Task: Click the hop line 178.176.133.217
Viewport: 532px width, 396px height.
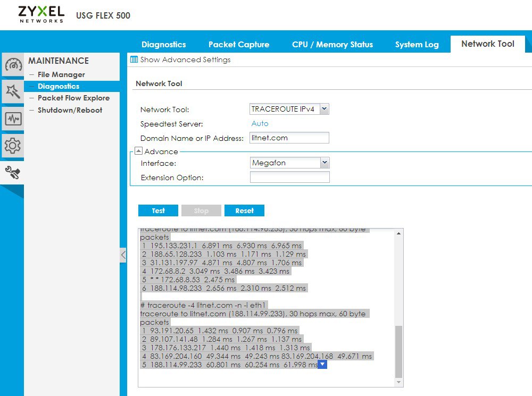Action: [x=226, y=348]
